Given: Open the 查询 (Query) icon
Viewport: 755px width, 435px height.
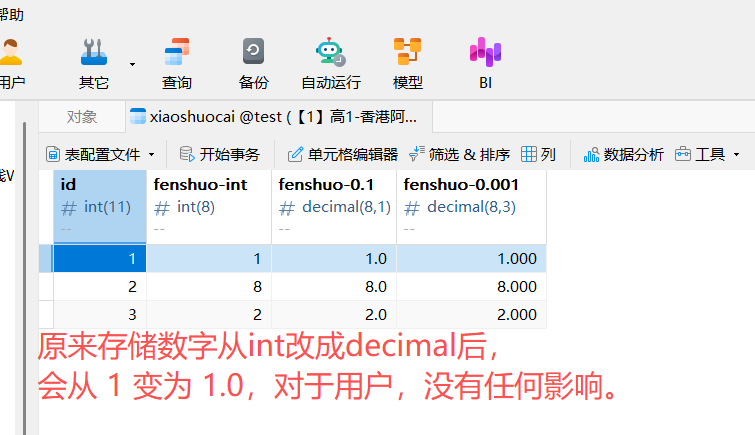Looking at the screenshot, I should point(177,52).
